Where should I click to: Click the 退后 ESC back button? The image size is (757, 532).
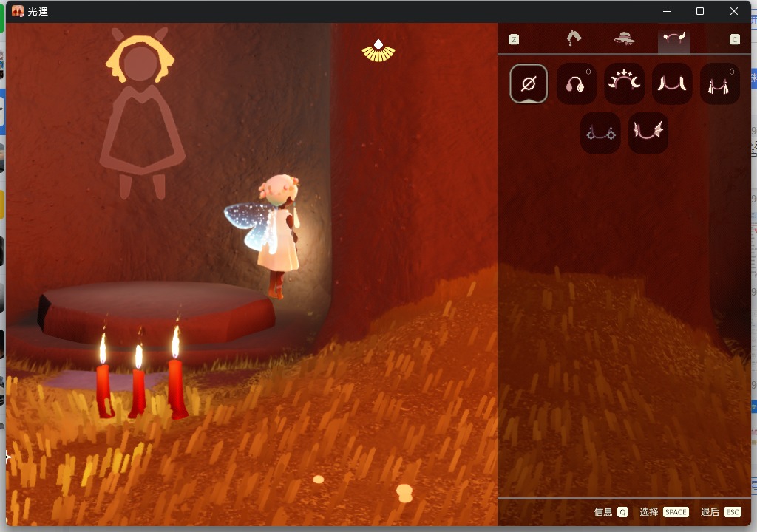click(x=721, y=512)
